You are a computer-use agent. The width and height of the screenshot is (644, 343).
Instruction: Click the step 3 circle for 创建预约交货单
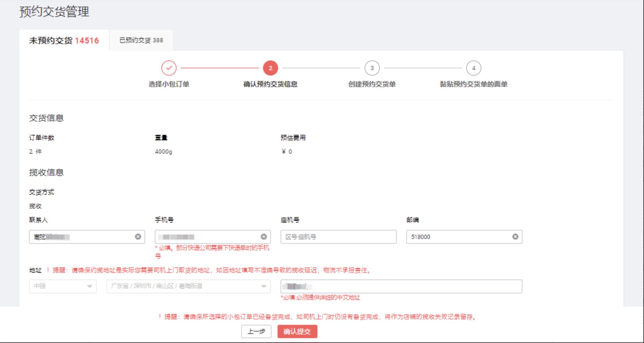pyautogui.click(x=372, y=67)
